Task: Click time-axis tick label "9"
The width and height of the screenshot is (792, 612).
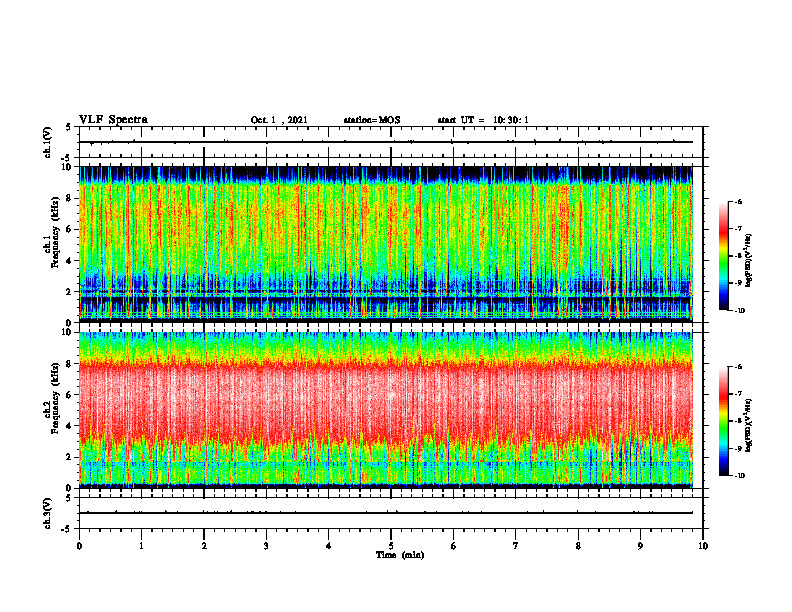Action: click(640, 546)
